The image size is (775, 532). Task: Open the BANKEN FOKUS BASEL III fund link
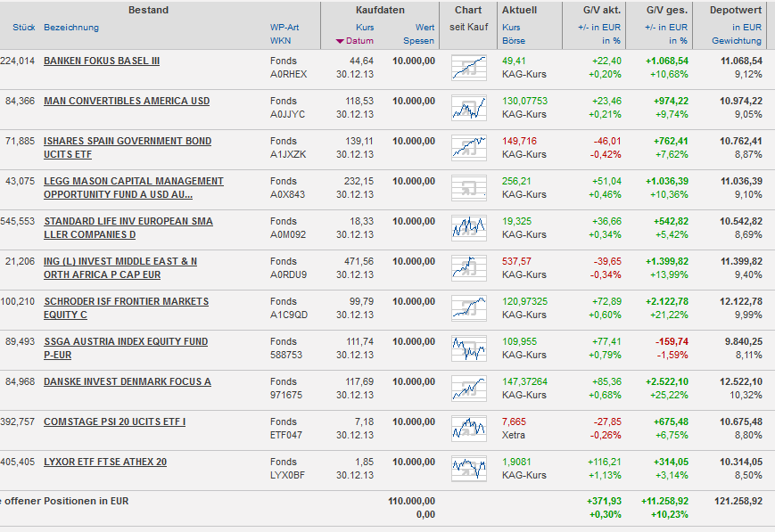(x=102, y=61)
